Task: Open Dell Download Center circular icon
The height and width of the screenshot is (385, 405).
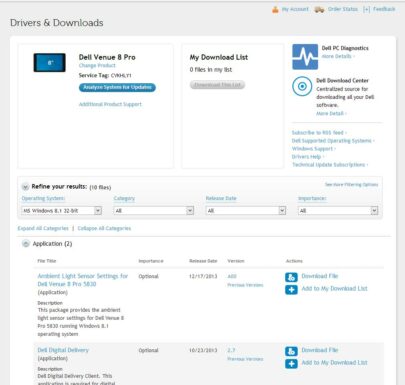Action: 302,86
